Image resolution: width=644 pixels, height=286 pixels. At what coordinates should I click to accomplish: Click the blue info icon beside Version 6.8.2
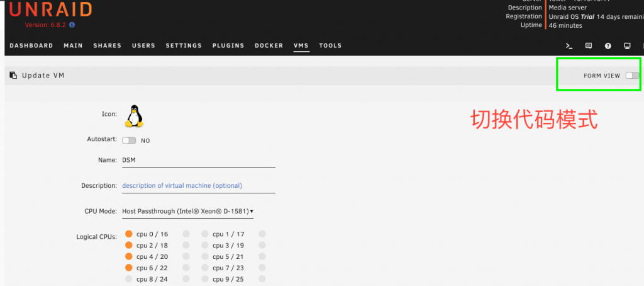pyautogui.click(x=72, y=25)
